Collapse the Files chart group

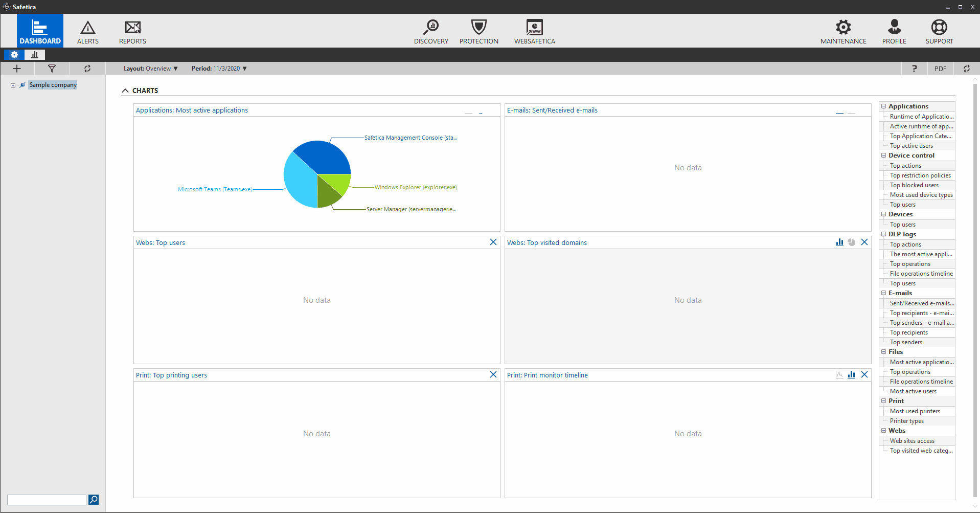[x=883, y=352]
